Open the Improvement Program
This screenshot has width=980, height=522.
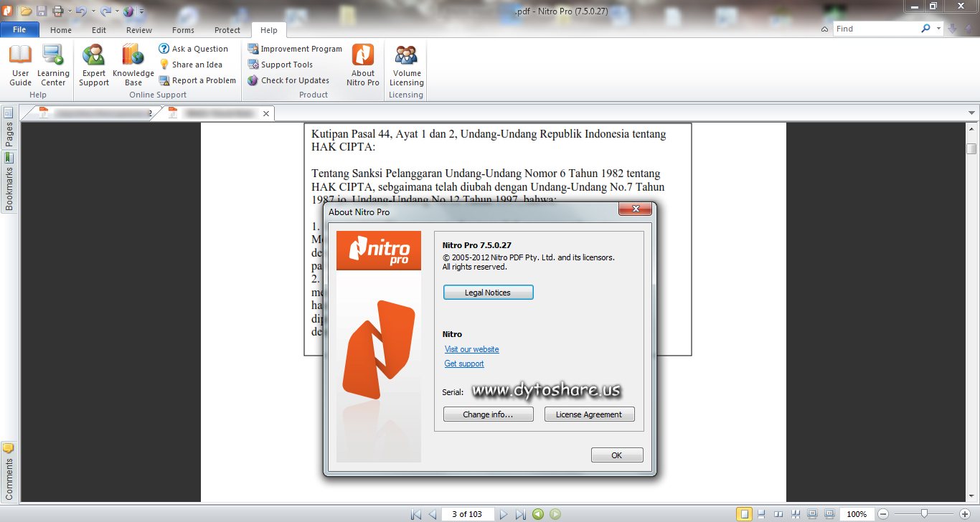[x=295, y=49]
